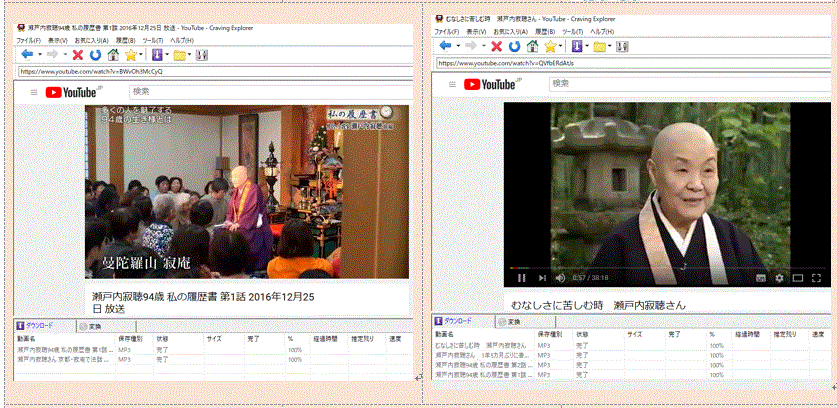Open YouTube hamburger menu in right window
This screenshot has width=837, height=408.
[453, 84]
